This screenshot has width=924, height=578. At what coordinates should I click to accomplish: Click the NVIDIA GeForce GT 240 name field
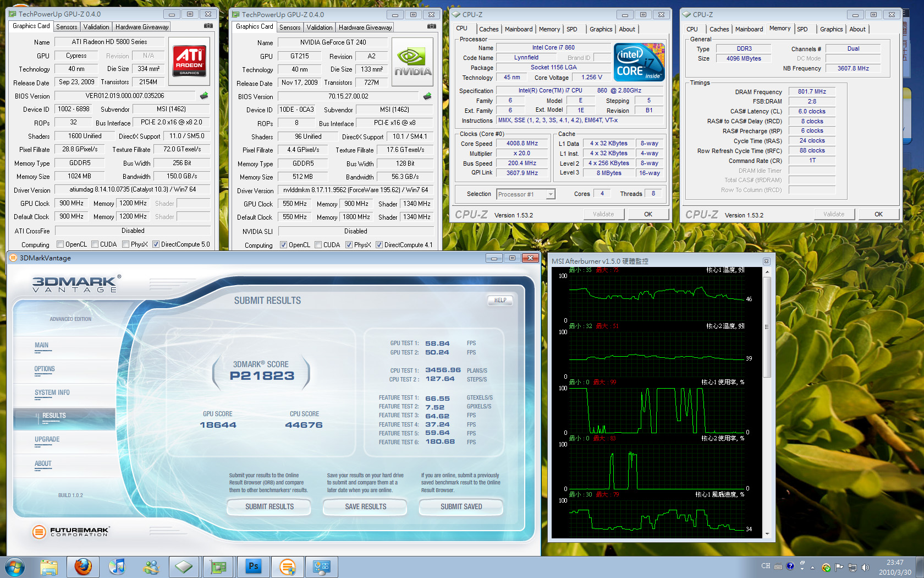coord(333,42)
